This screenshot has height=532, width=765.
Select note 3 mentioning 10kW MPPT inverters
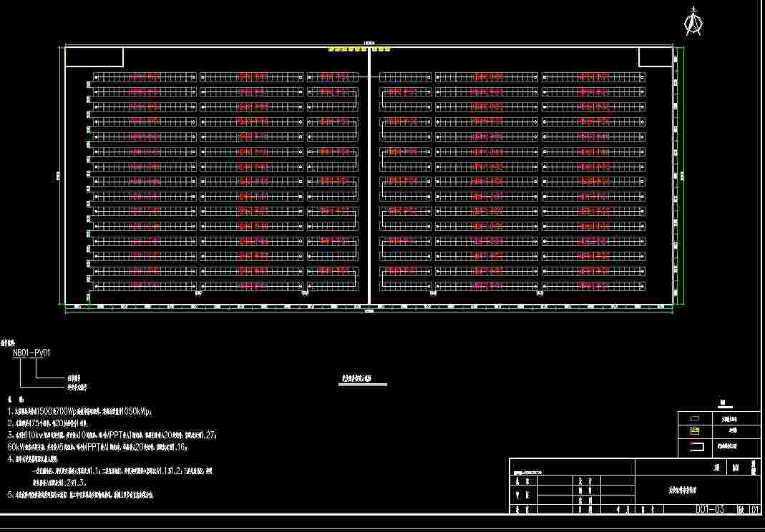[111, 435]
